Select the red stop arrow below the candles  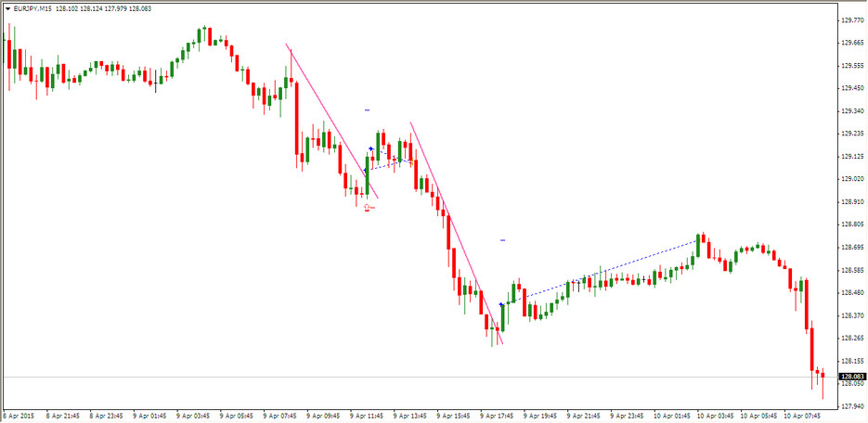368,207
